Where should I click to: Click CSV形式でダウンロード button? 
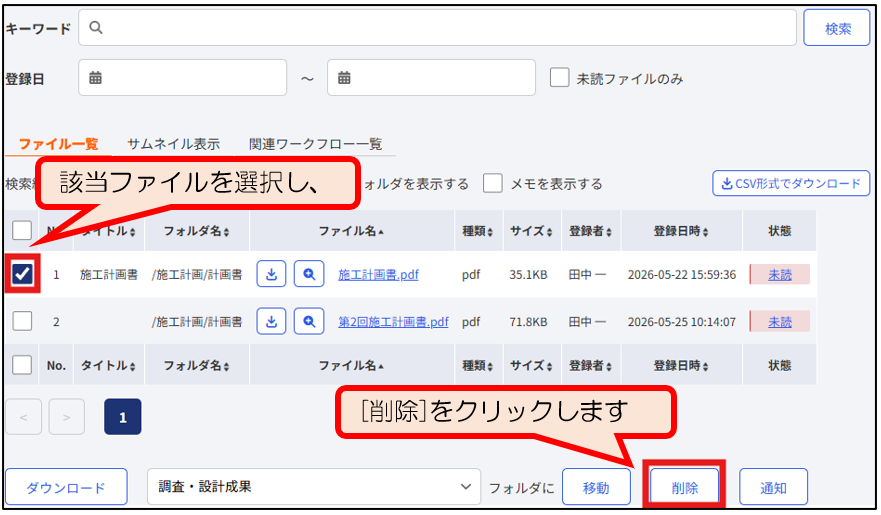(791, 183)
